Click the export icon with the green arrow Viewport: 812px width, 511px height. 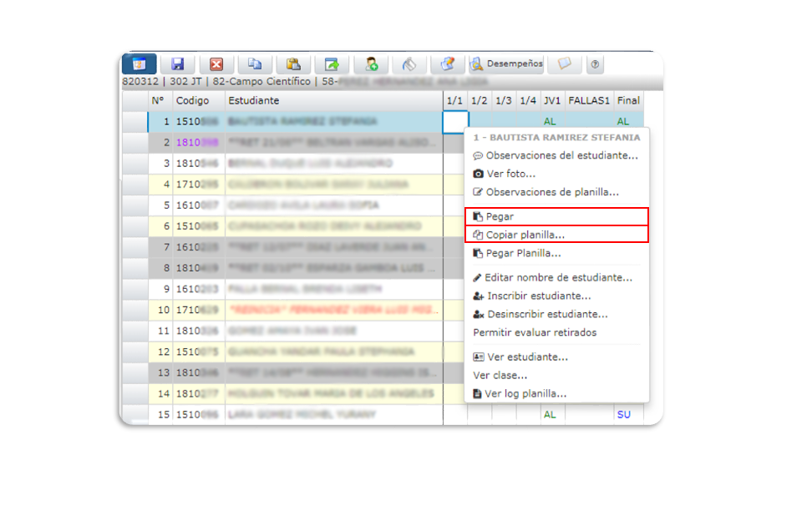tap(332, 63)
